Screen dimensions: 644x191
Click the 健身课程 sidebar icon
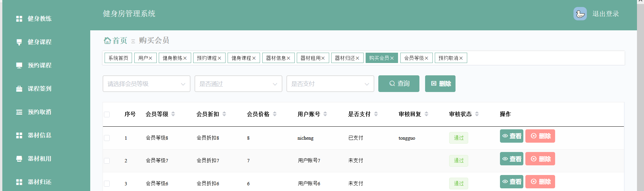19,42
